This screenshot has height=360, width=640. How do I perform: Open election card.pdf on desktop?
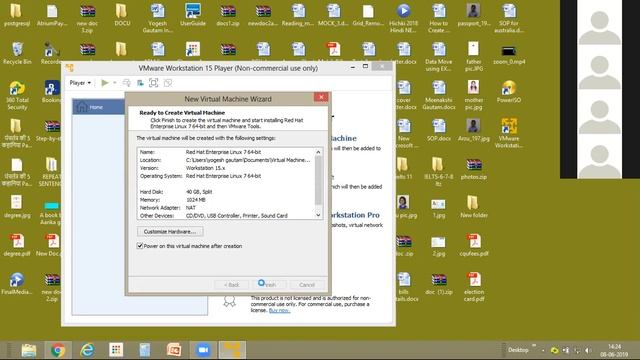pos(473,287)
